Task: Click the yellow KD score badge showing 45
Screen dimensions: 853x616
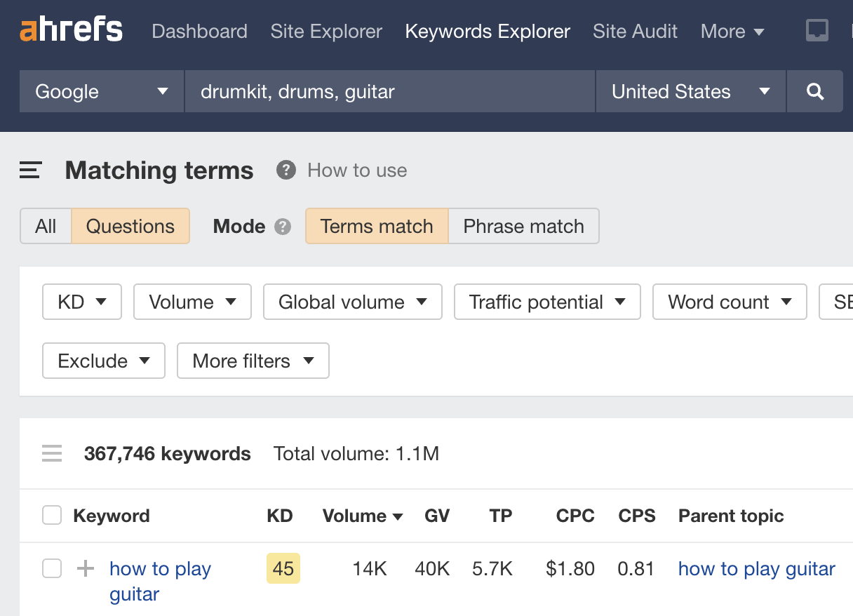Action: [x=283, y=568]
